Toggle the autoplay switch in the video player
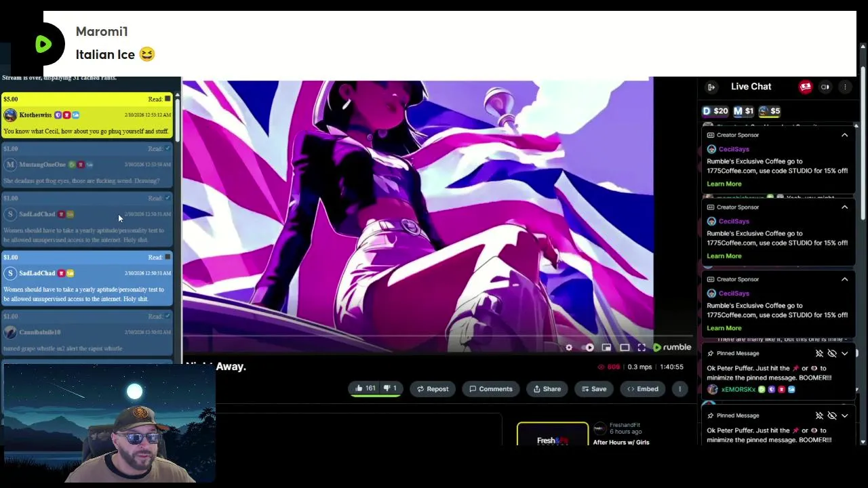The height and width of the screenshot is (488, 868). tap(589, 348)
